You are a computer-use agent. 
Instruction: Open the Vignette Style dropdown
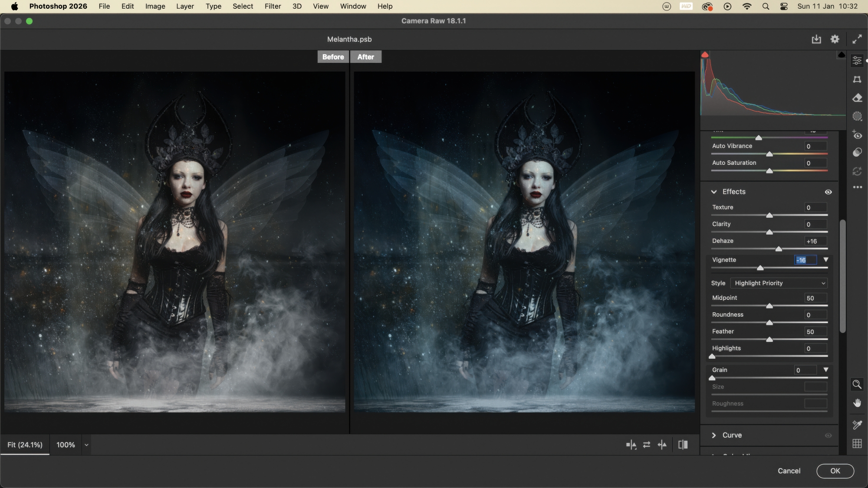(x=779, y=283)
